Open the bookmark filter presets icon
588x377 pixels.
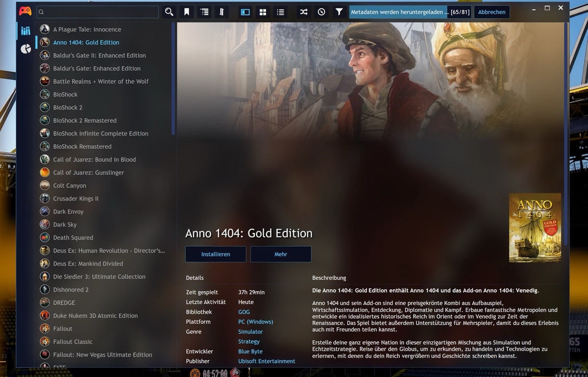click(187, 12)
